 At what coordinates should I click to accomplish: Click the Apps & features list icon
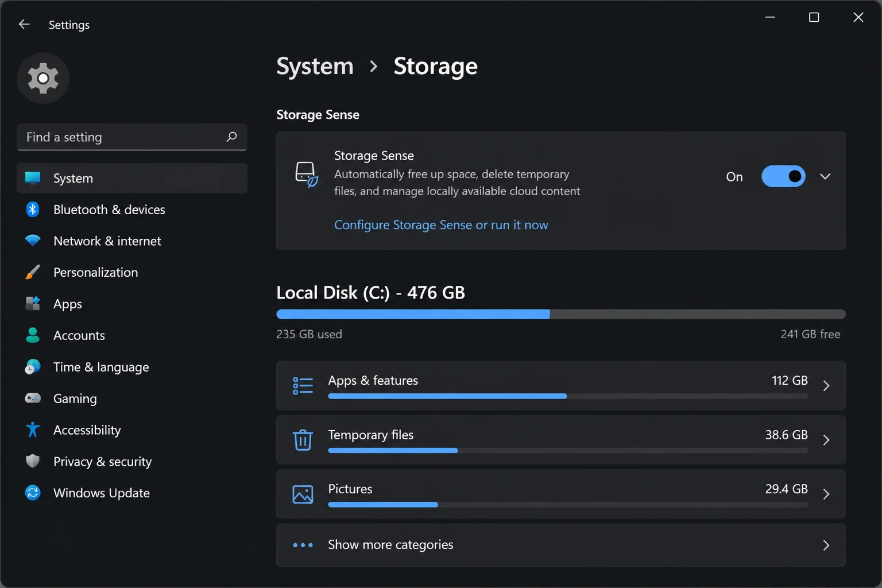click(x=303, y=385)
